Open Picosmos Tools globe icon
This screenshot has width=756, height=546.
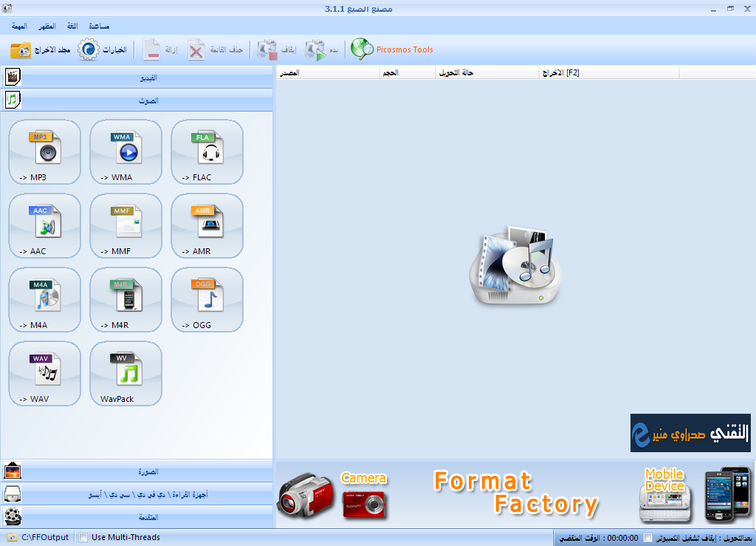[x=362, y=50]
